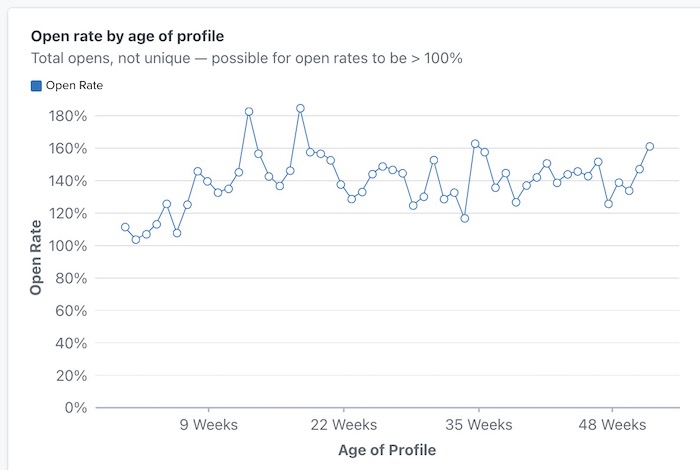This screenshot has height=470, width=700.
Task: Click the 'Age of Profile' axis title
Action: tap(386, 450)
